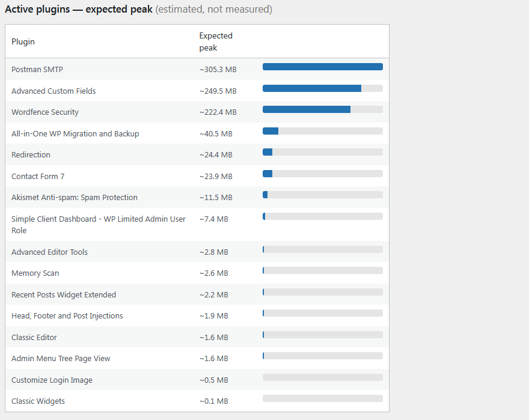This screenshot has width=529, height=420.
Task: Click the ~24.4 MB value
Action: click(x=216, y=155)
